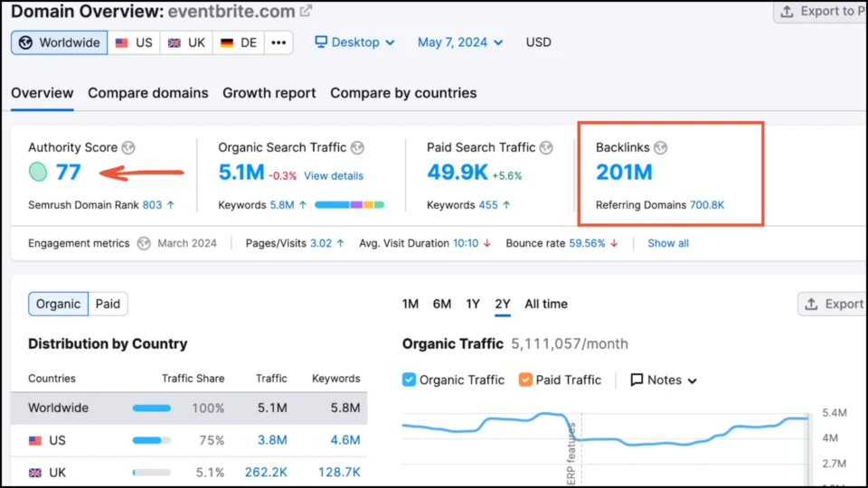Click the Referring Domains 700.8K link

(707, 205)
